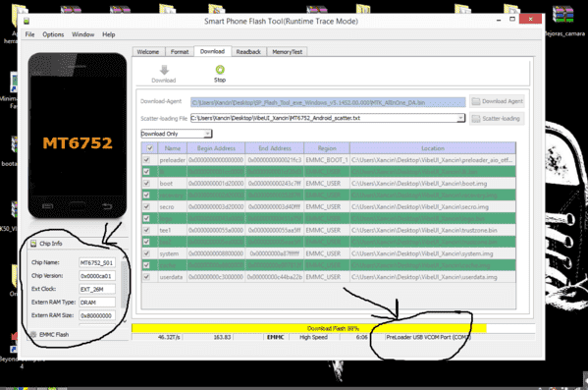
Task: Click the Scatter-loading browse button
Action: click(497, 119)
